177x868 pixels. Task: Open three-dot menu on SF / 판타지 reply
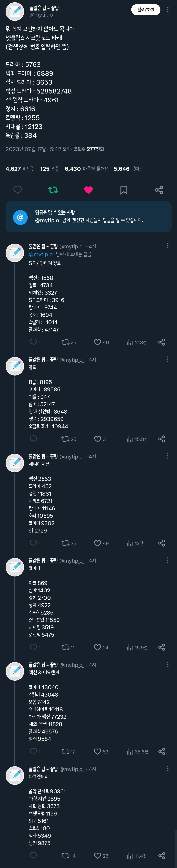tap(168, 246)
